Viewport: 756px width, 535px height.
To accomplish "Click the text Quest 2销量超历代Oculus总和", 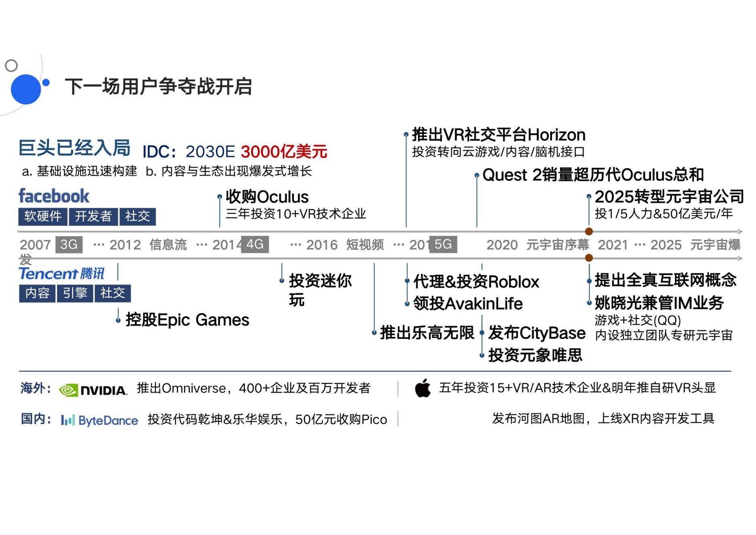I will tap(593, 175).
